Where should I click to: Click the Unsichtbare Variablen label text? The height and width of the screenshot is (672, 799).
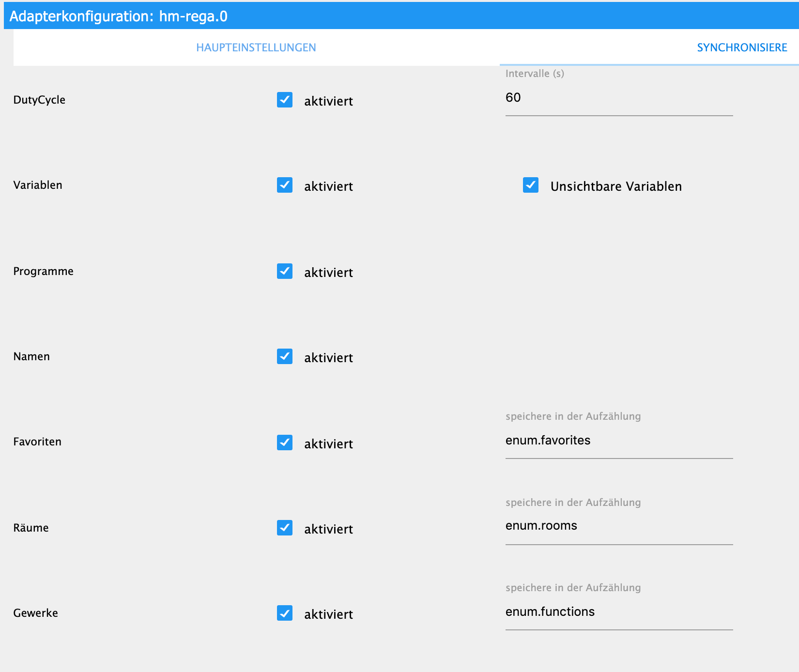point(616,186)
